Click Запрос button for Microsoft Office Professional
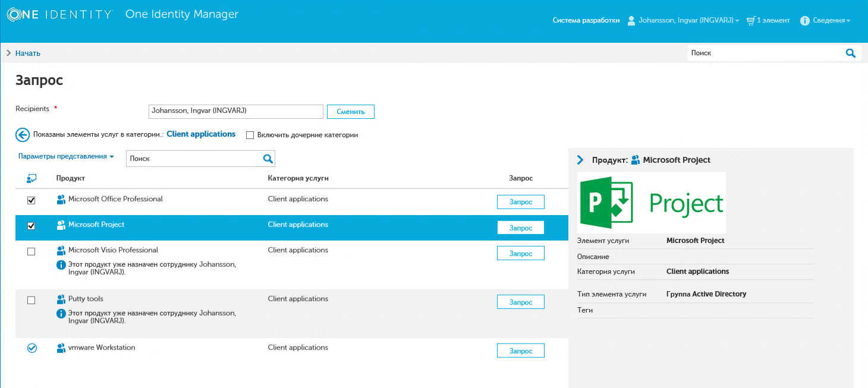 click(521, 202)
